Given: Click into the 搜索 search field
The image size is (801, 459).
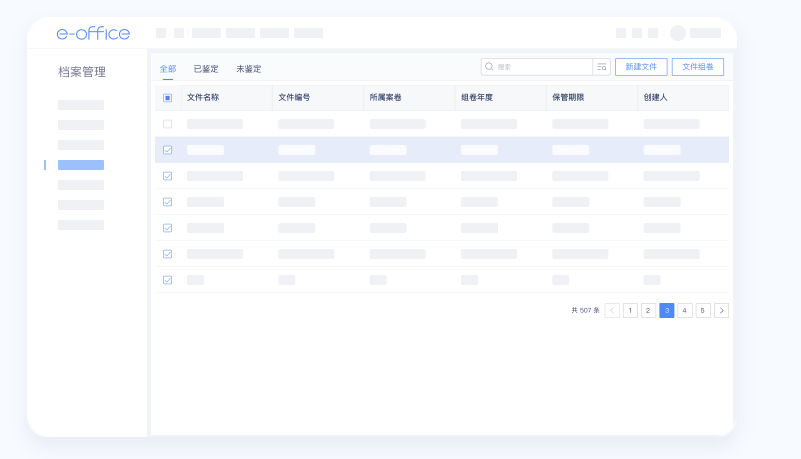Looking at the screenshot, I should click(x=540, y=67).
